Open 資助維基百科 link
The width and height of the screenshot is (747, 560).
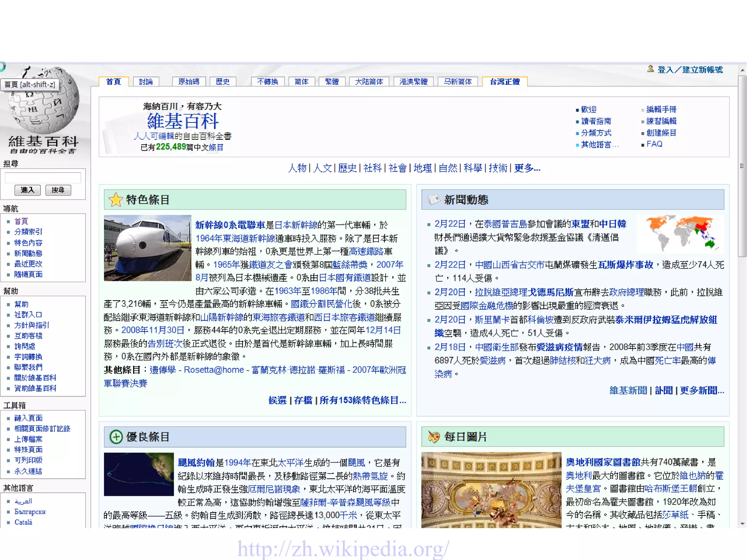click(x=35, y=388)
